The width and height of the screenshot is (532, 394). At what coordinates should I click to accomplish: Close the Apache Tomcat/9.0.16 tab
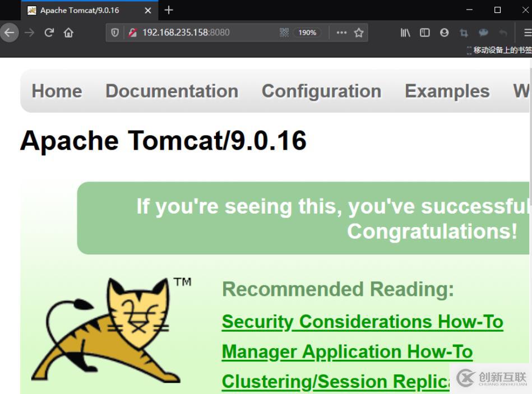pos(148,11)
